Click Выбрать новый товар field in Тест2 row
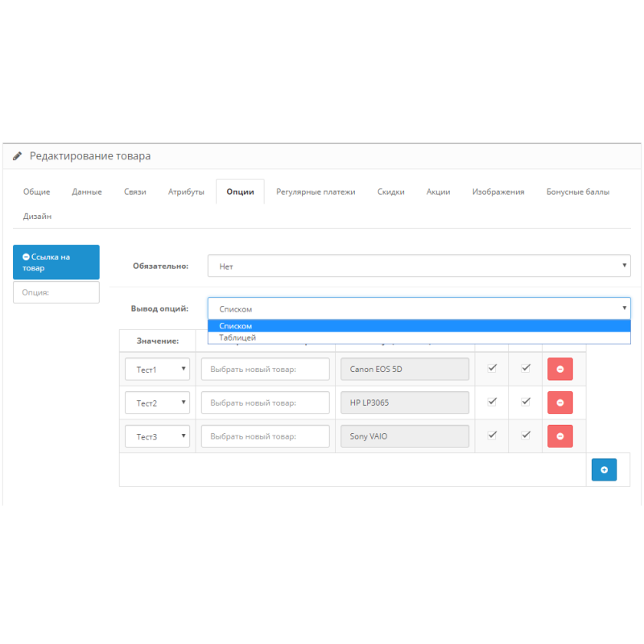The image size is (644, 644). coord(266,402)
